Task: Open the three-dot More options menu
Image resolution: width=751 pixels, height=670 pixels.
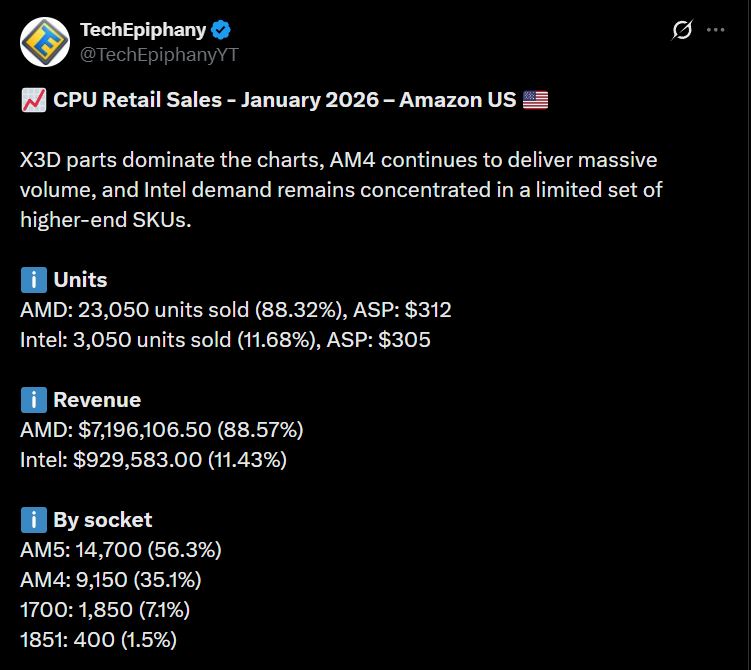Action: point(715,30)
